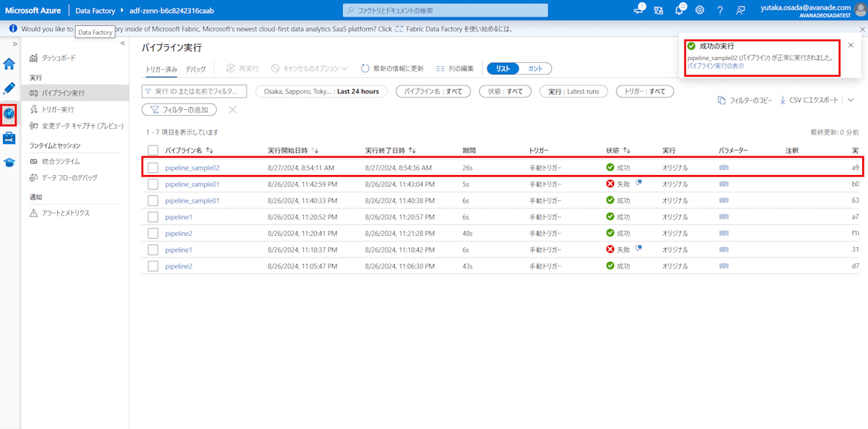
Task: Switch view to ガント
Action: pos(535,68)
